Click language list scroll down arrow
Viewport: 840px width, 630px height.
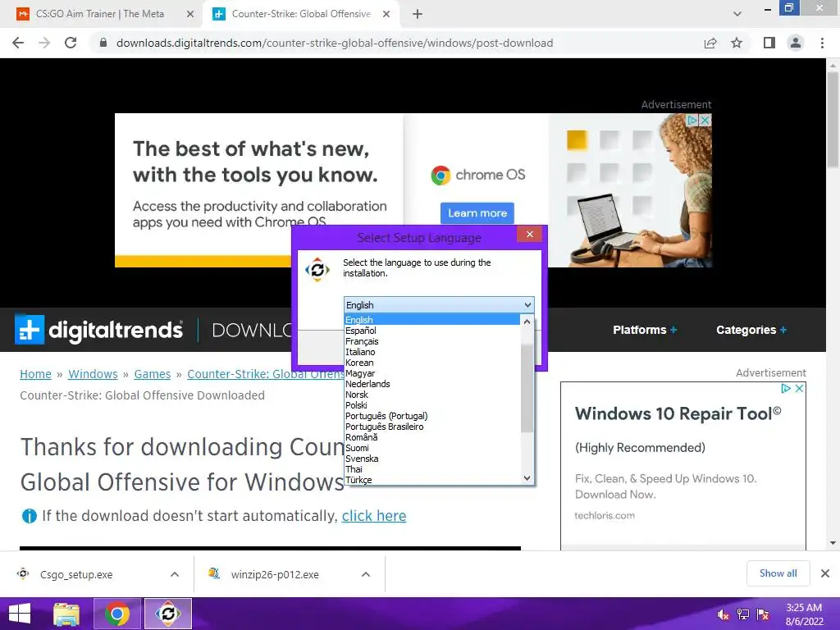tap(527, 478)
